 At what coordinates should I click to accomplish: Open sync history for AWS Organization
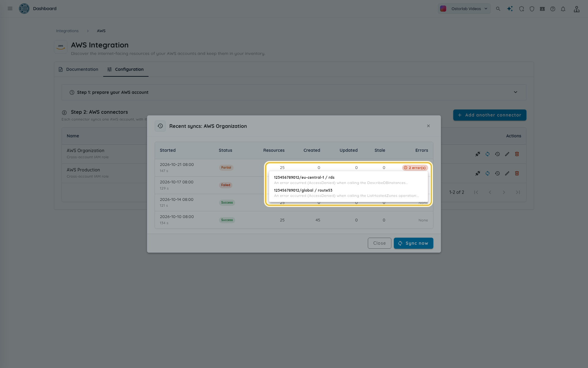(x=497, y=154)
